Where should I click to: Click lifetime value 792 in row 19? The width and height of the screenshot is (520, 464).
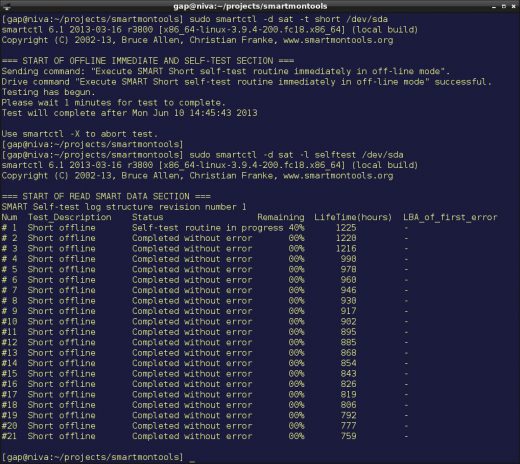(348, 415)
